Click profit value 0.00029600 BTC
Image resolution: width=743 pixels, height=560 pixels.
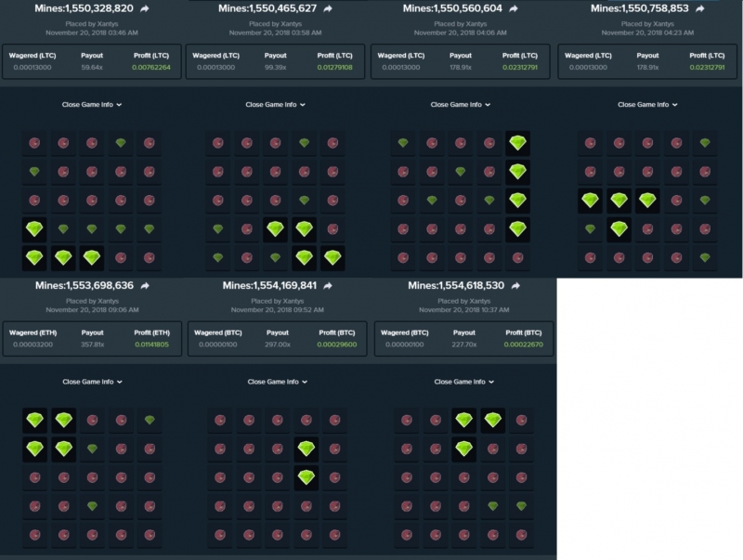[x=337, y=345]
